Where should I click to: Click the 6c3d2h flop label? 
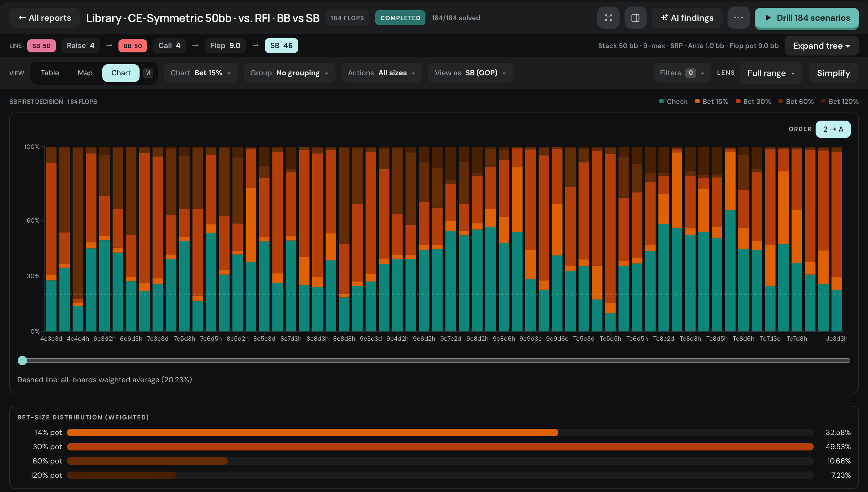tap(105, 339)
